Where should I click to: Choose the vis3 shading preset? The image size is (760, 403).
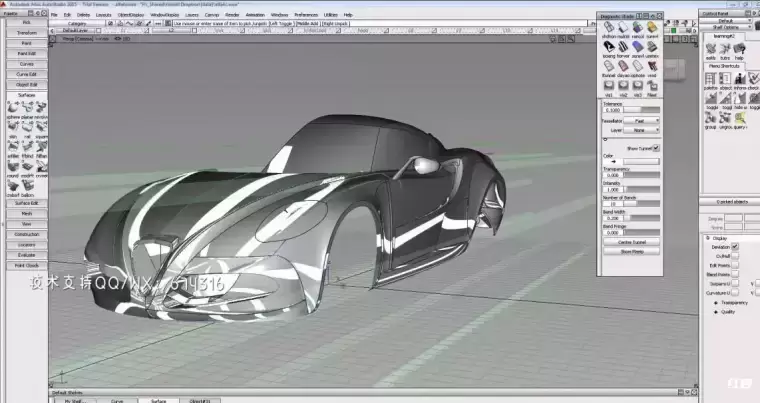638,86
